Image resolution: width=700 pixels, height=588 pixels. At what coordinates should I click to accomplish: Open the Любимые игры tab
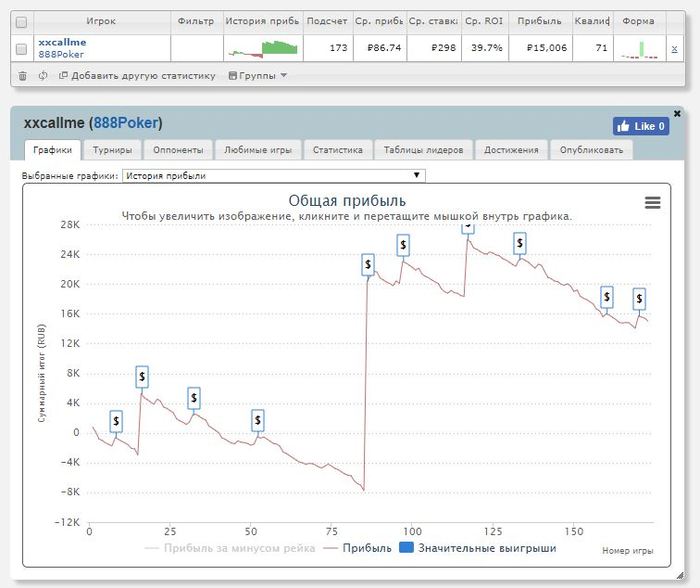pos(258,150)
